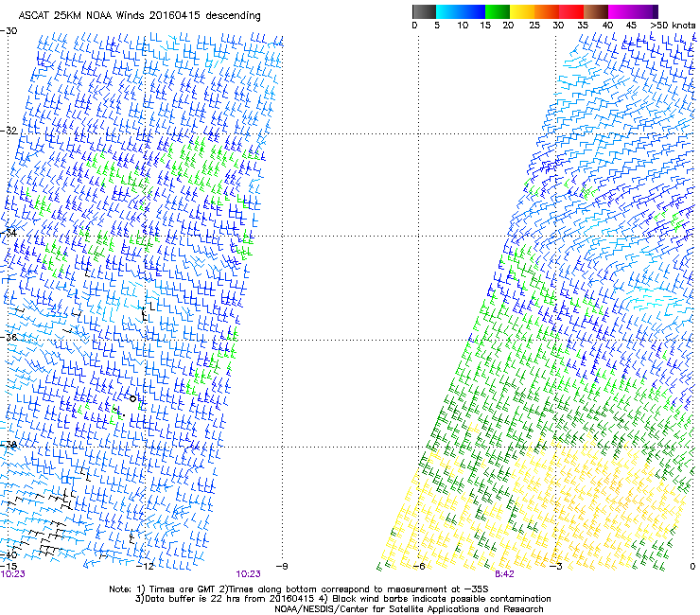The image size is (700, 615).
Task: Click the blue 10-15 knots legend segment
Action: click(473, 11)
